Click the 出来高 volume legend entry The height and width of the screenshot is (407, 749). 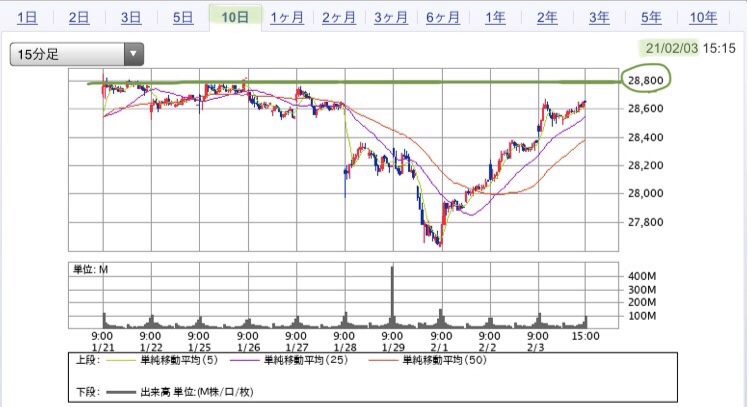[x=197, y=392]
